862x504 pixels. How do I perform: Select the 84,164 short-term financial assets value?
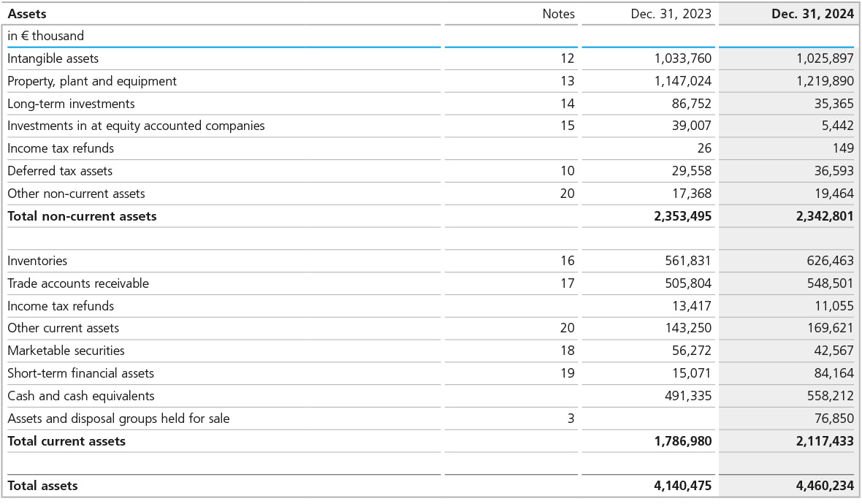click(834, 373)
